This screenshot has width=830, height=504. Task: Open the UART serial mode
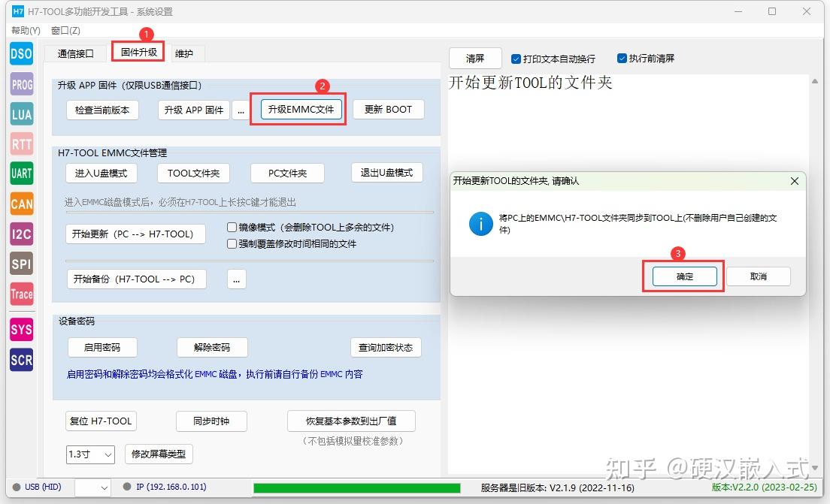click(20, 174)
